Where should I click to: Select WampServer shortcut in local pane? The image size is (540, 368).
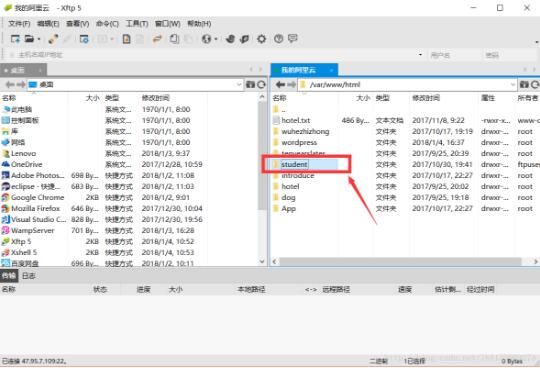pyautogui.click(x=32, y=231)
